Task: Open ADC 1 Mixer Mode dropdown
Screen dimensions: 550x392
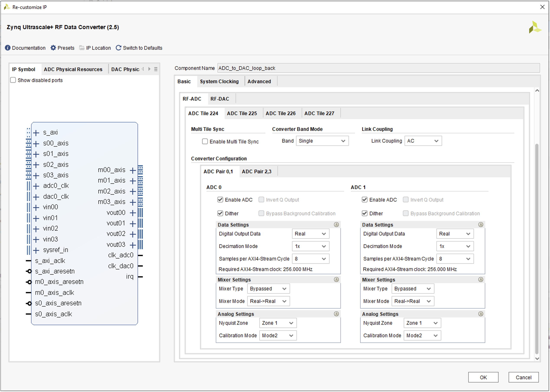Action: coord(413,301)
